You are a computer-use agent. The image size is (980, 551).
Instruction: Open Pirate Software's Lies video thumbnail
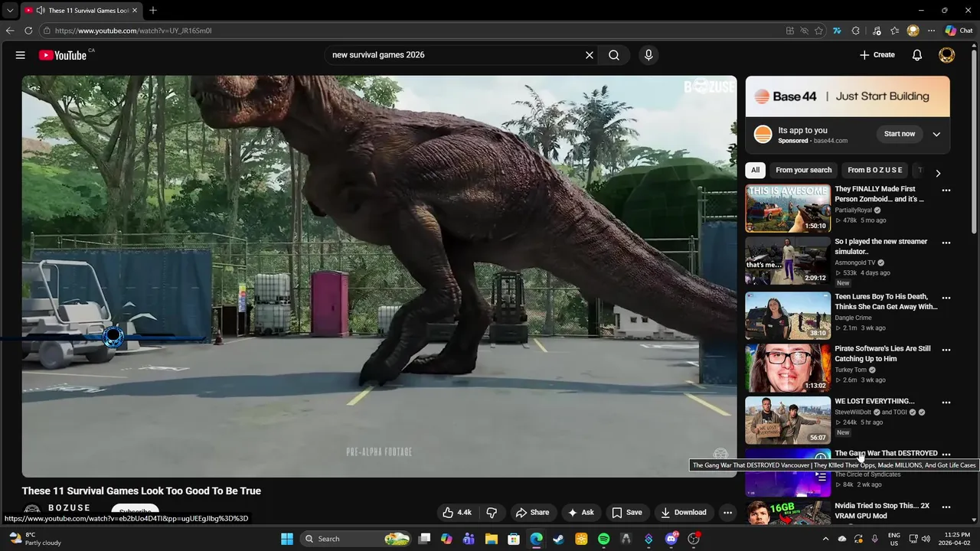[x=788, y=367]
